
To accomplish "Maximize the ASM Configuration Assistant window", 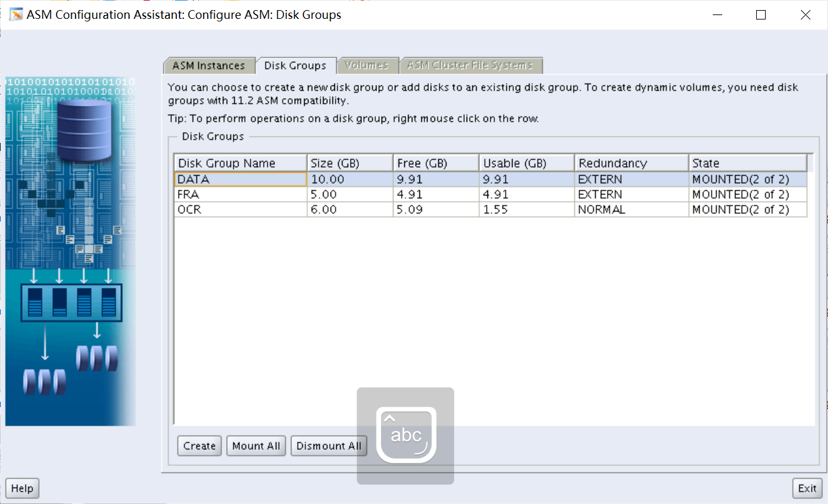I will click(761, 15).
